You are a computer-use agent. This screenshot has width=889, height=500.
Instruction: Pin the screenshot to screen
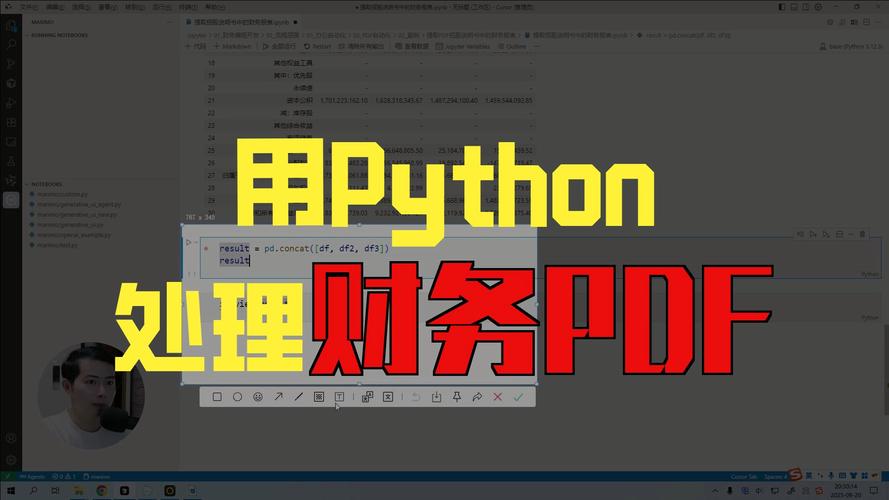pos(456,397)
